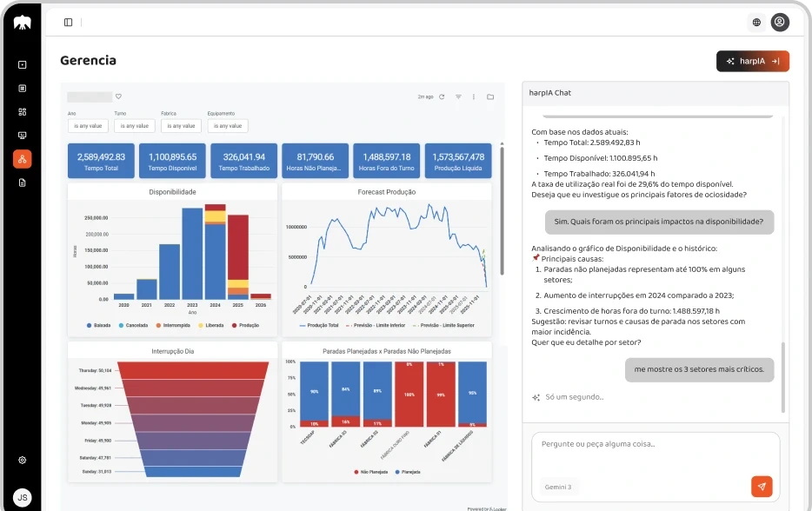Click the user avatar icon top right
This screenshot has width=812, height=511.
(780, 22)
